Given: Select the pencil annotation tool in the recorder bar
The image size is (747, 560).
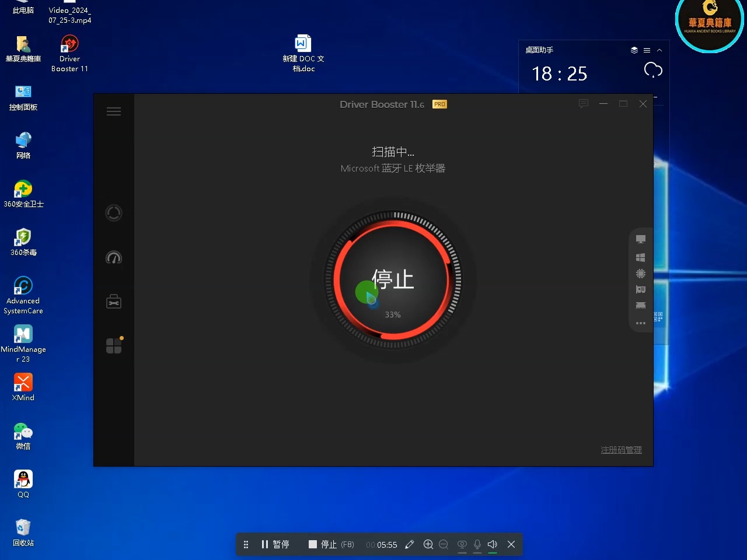Looking at the screenshot, I should 410,544.
